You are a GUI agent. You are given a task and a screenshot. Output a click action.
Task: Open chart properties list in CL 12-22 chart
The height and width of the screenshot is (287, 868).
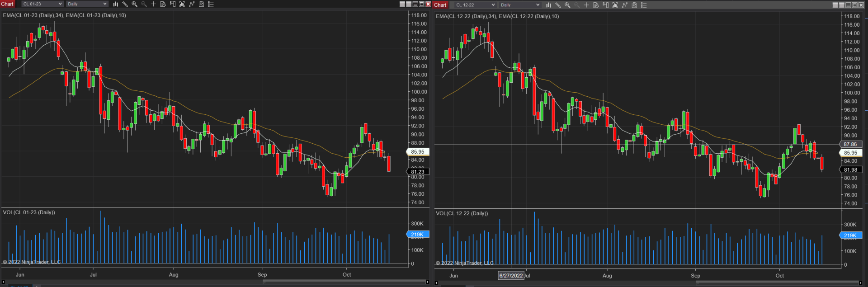(x=644, y=5)
